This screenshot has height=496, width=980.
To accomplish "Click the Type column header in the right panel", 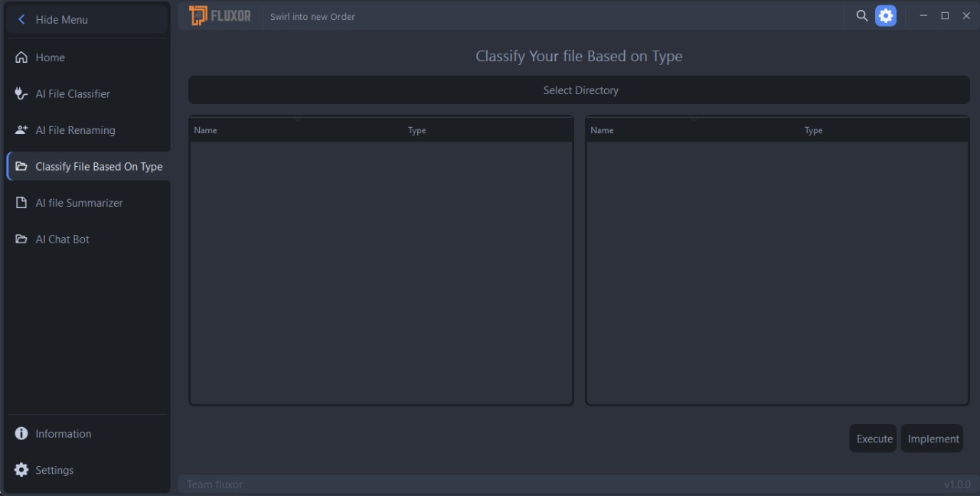I will 813,130.
